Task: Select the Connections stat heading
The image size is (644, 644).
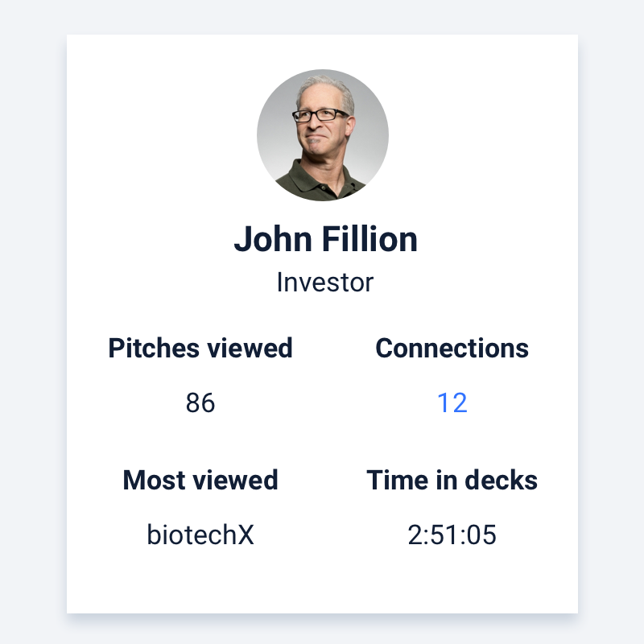Action: pyautogui.click(x=452, y=349)
